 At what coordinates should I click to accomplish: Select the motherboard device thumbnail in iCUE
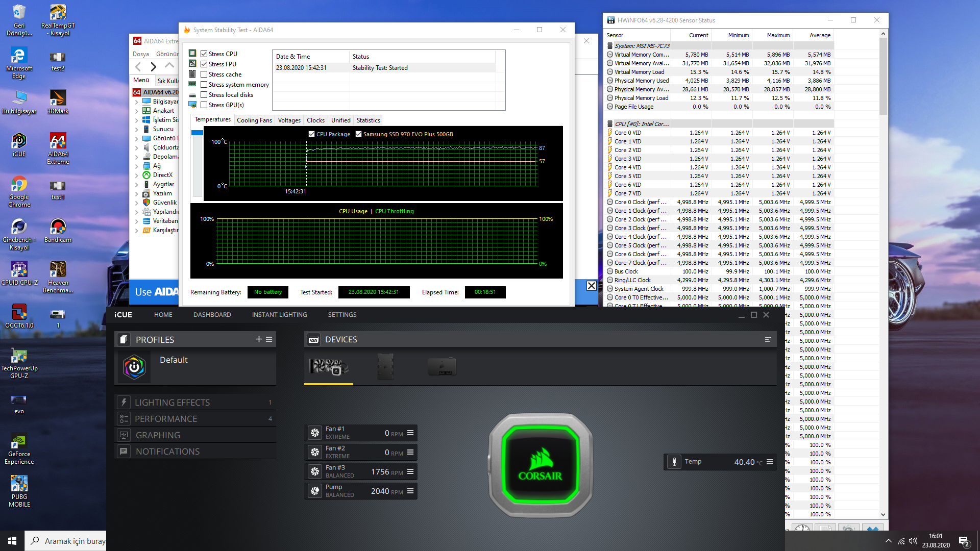pos(385,366)
